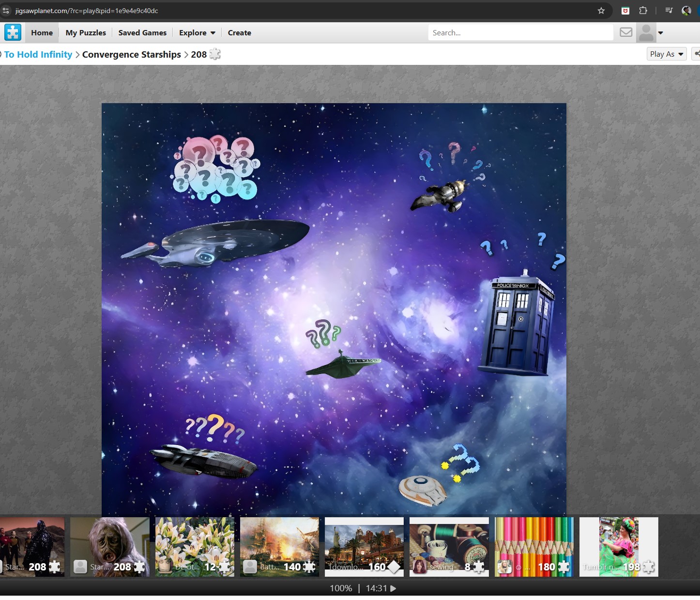The width and height of the screenshot is (700, 600).
Task: Open the naval battle 140-piece puzzle thumbnail
Action: pos(279,547)
